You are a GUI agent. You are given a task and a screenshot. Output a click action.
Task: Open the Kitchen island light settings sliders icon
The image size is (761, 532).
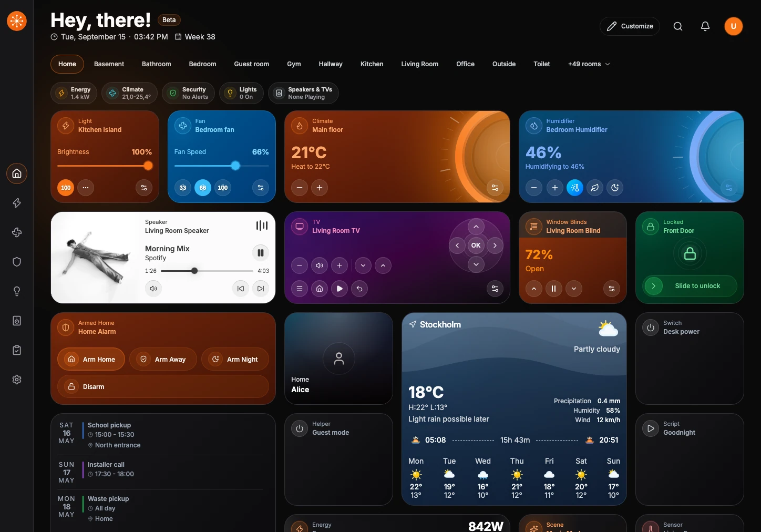click(x=144, y=188)
